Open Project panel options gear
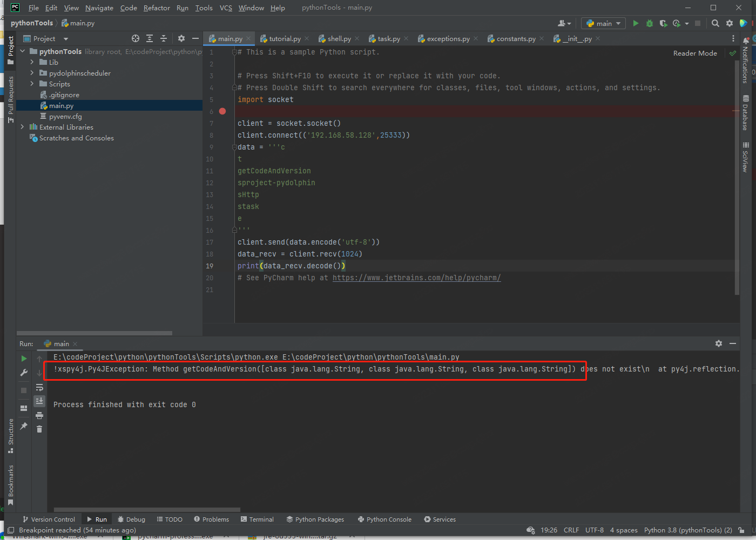This screenshot has height=540, width=756. [181, 38]
